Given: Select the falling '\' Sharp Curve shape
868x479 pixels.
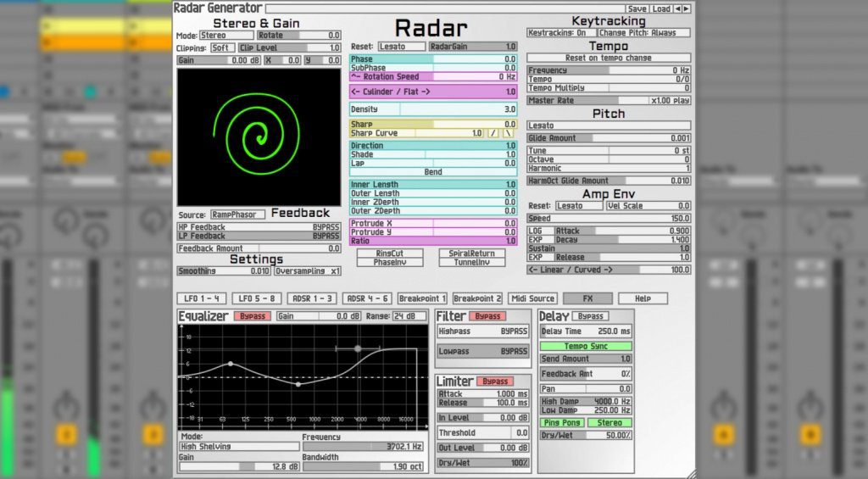Looking at the screenshot, I should (x=508, y=133).
